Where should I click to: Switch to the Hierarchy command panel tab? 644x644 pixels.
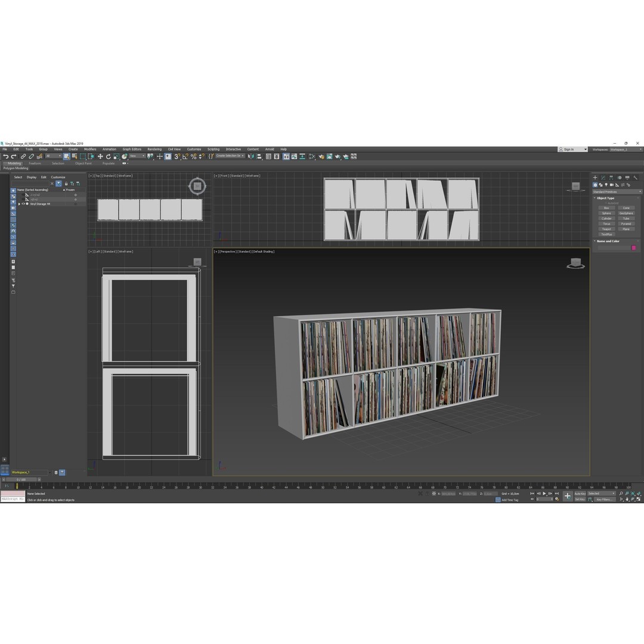[611, 178]
